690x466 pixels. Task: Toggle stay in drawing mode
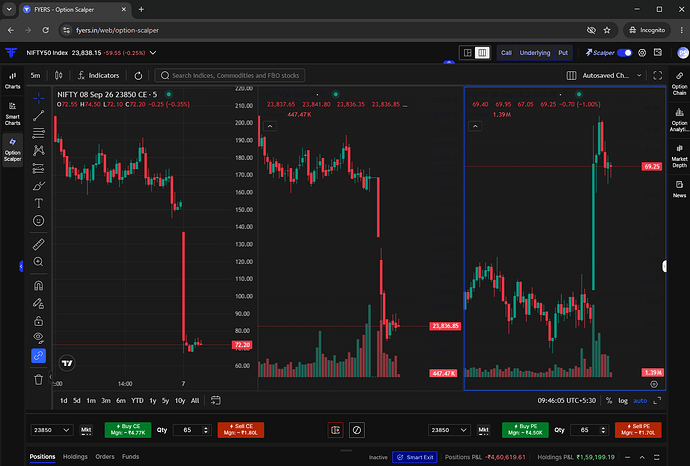point(38,303)
